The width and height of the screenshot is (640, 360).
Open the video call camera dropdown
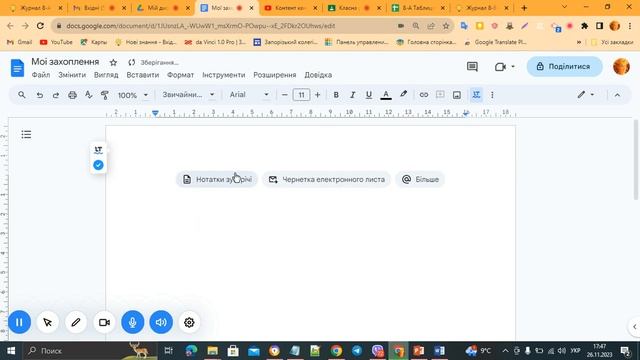pos(505,67)
